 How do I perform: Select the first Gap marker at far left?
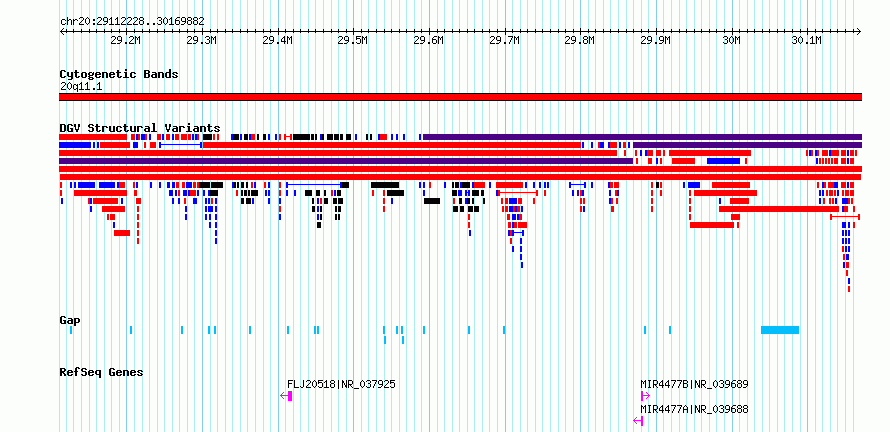71,330
